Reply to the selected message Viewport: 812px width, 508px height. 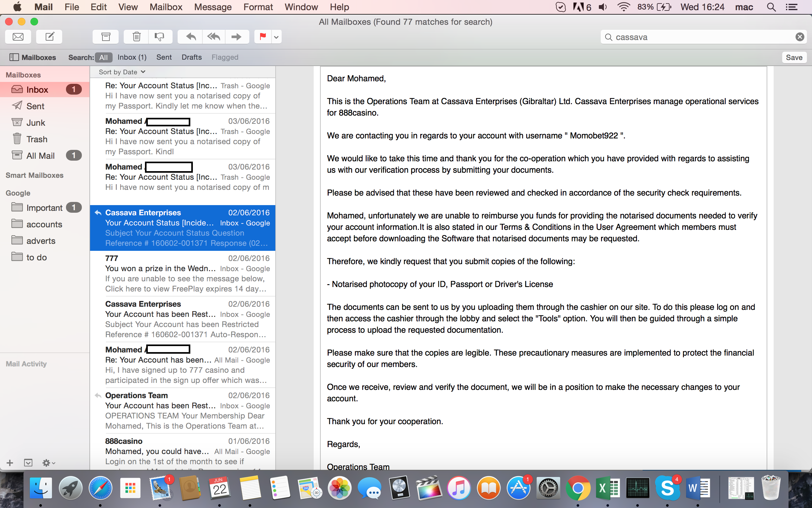tap(190, 37)
